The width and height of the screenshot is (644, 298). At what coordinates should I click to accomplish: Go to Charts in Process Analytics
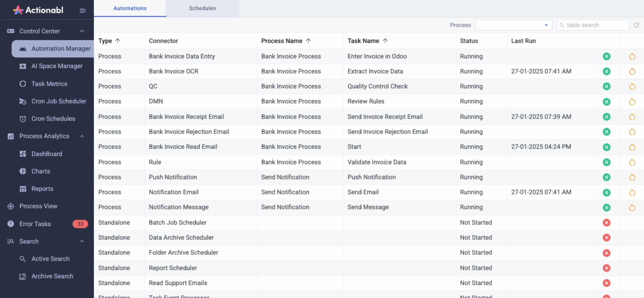coord(41,171)
